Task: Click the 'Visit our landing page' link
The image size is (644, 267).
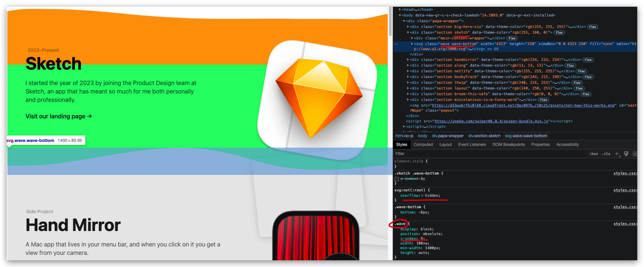Action: (59, 116)
